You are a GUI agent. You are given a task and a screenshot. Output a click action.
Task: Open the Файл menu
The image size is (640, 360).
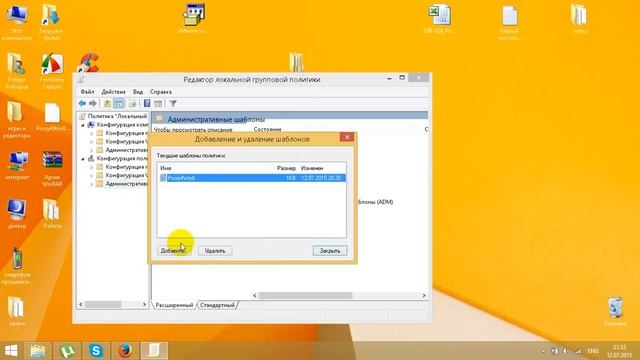pos(87,92)
